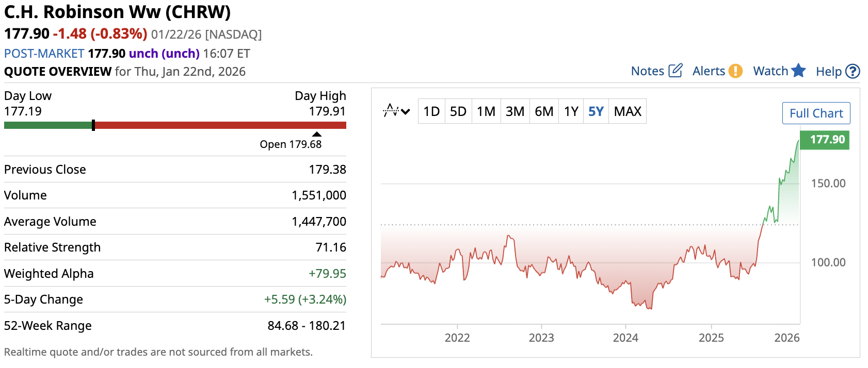The width and height of the screenshot is (868, 368).
Task: Choose the 3M chart range
Action: coord(515,111)
